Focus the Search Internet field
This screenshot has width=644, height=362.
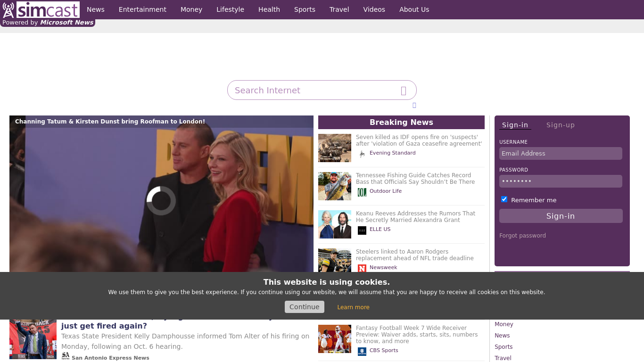point(314,90)
